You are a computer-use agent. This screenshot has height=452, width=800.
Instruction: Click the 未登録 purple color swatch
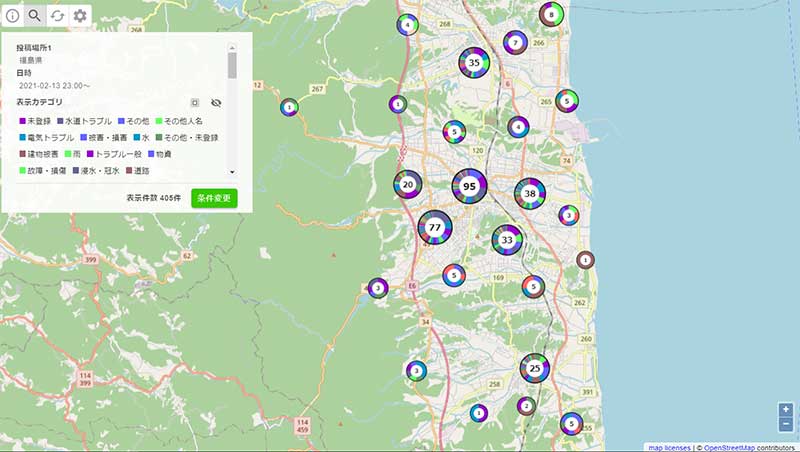[x=22, y=121]
